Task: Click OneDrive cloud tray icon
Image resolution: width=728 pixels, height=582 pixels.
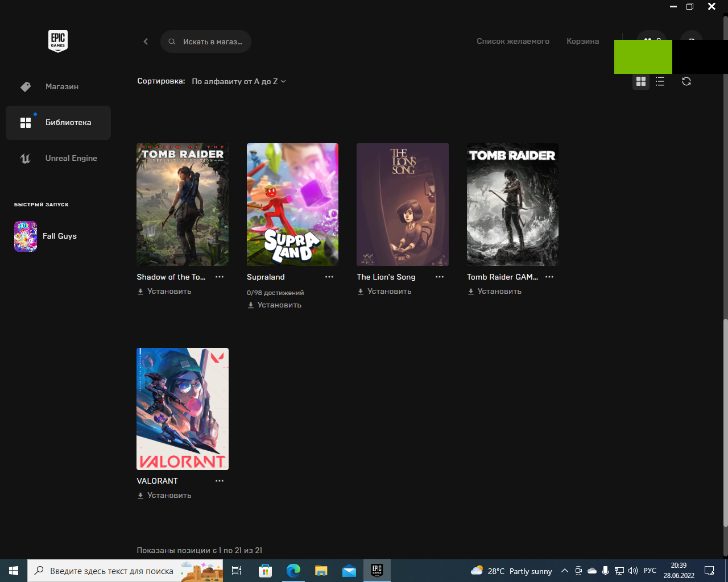Action: 592,571
